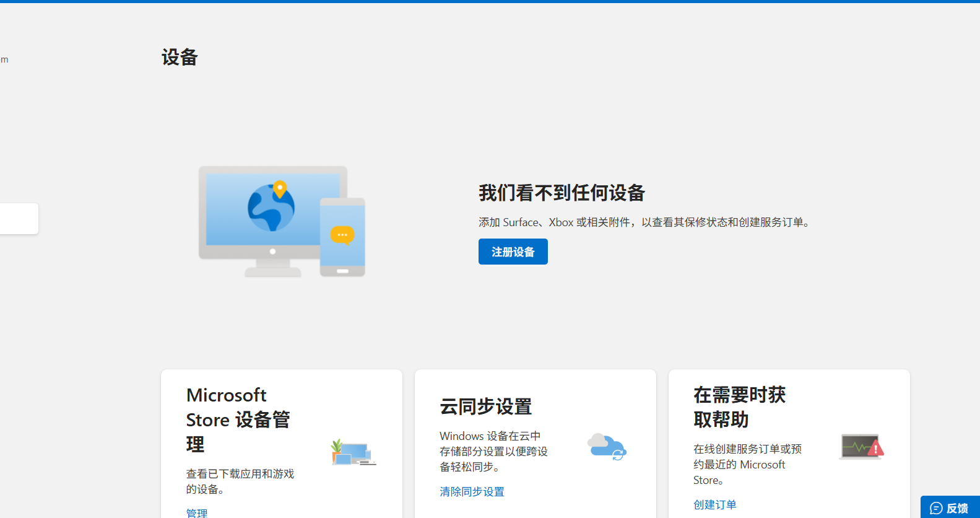The height and width of the screenshot is (518, 980).
Task: Click the monitor and phone devices illustration
Action: click(x=282, y=221)
